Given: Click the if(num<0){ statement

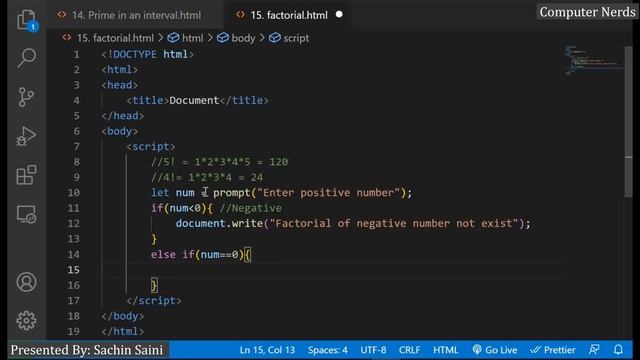Looking at the screenshot, I should 182,208.
